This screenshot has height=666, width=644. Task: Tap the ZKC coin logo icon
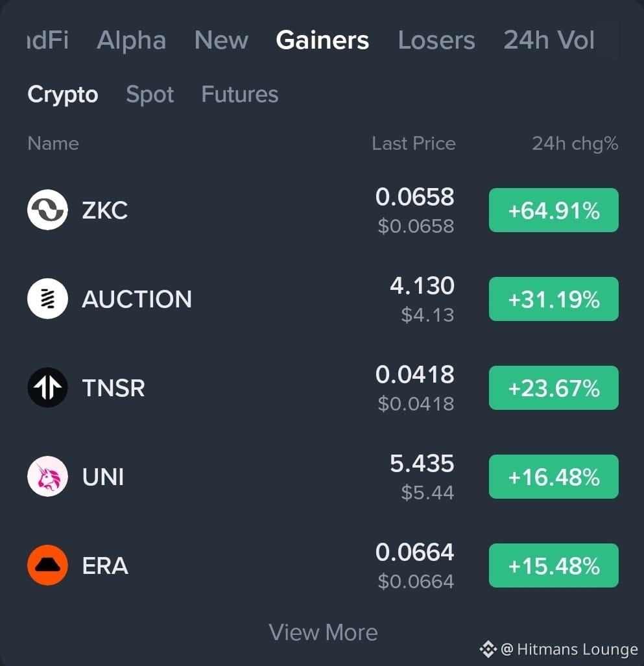[x=47, y=210]
